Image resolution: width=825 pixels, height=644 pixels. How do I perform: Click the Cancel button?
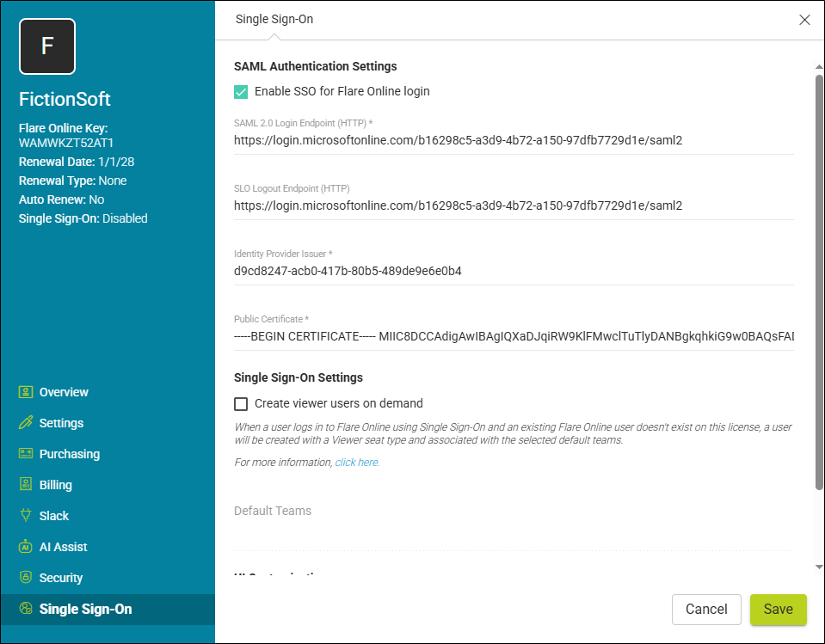point(706,610)
